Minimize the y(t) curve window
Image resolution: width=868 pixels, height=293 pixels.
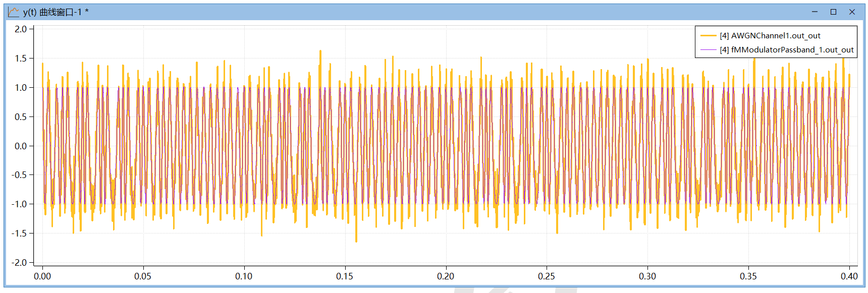point(815,12)
